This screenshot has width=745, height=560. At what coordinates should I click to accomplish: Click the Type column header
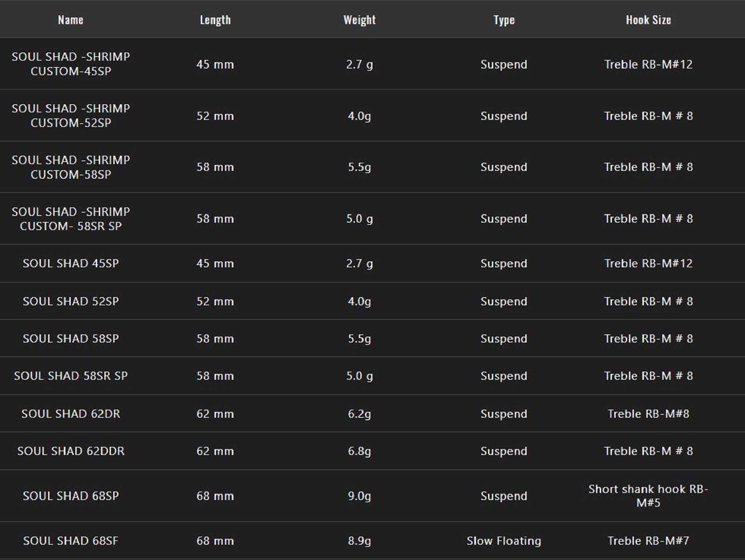[x=504, y=20]
